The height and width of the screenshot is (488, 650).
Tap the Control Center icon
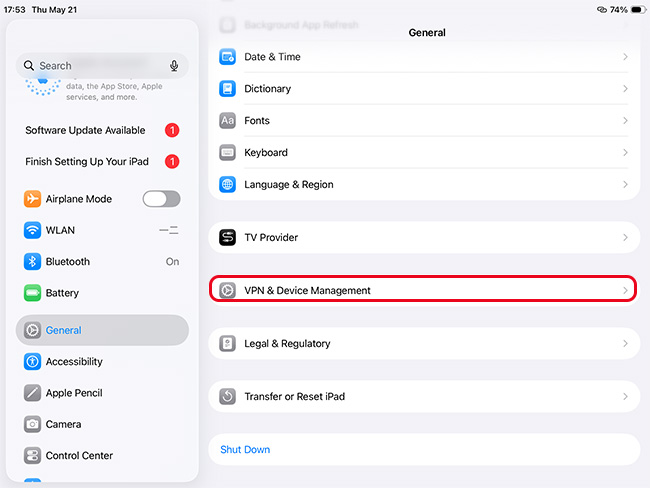coord(32,456)
